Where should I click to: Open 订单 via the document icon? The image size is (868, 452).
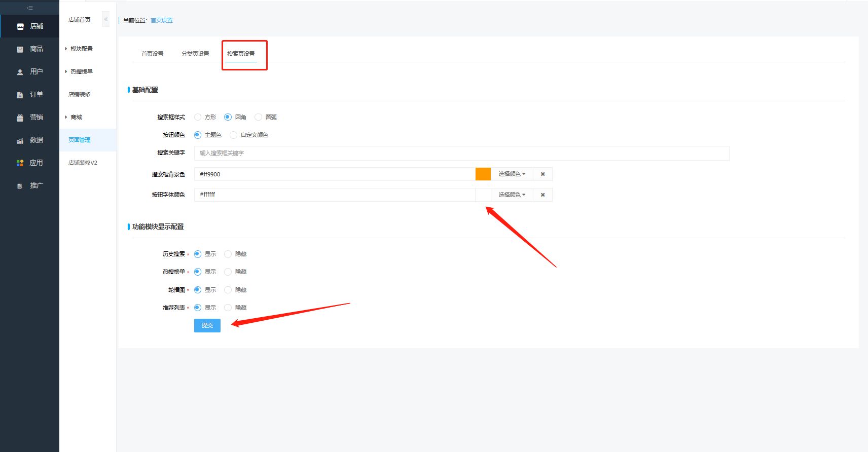pos(20,95)
